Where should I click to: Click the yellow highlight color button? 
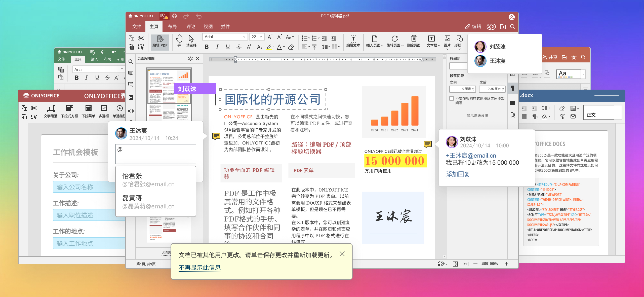[x=269, y=47]
